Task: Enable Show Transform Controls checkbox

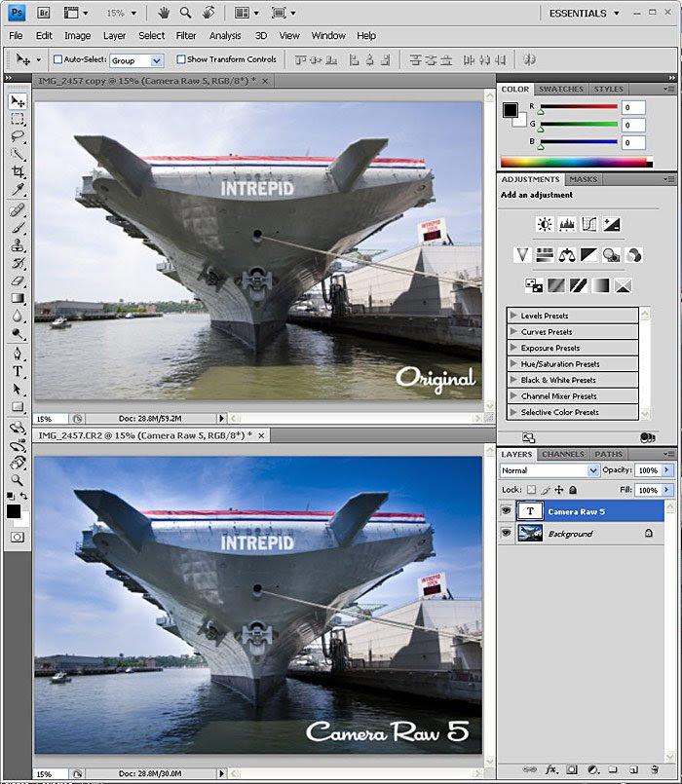Action: (x=180, y=59)
